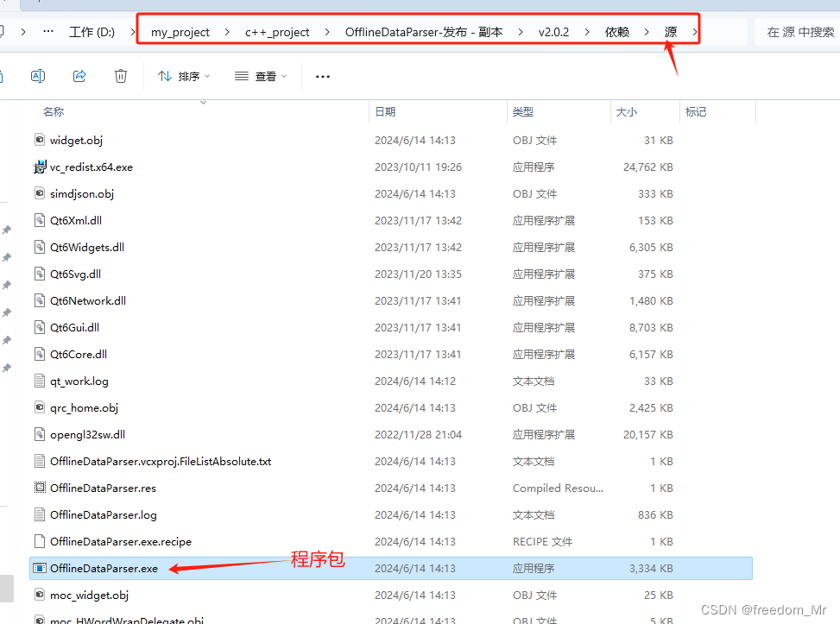Expand chevron after v2.0.2 breadcrumb

click(x=586, y=32)
